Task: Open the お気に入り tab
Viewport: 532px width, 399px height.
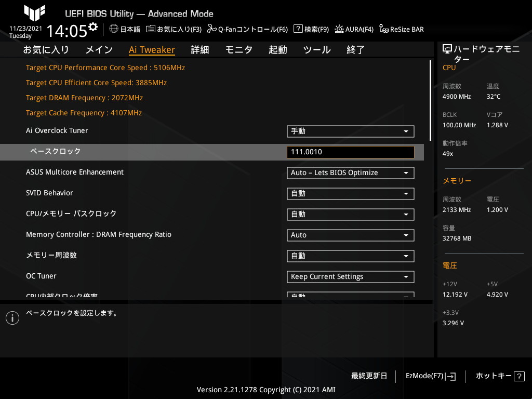Action: pyautogui.click(x=46, y=50)
